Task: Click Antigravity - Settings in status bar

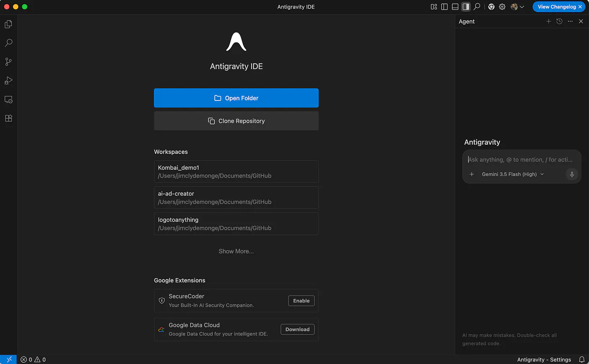Action: [544, 359]
